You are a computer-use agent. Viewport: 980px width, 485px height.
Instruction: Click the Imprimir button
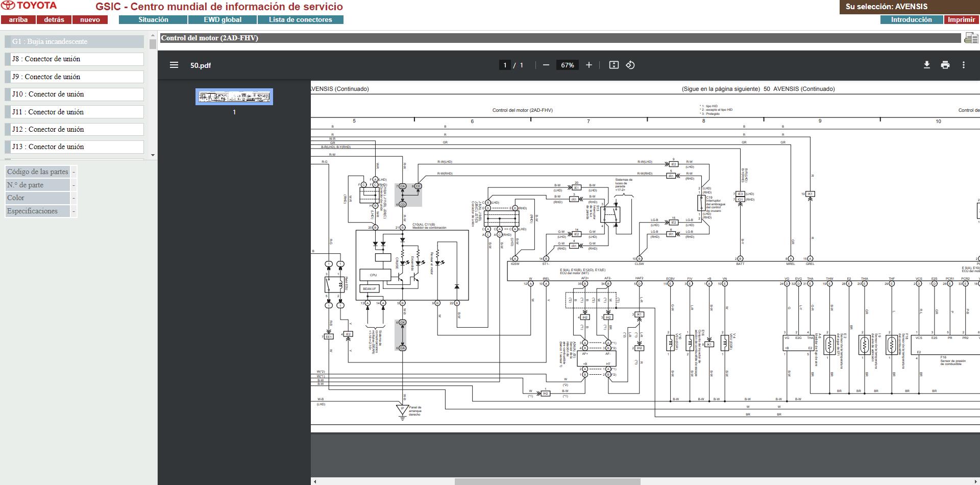click(x=961, y=19)
